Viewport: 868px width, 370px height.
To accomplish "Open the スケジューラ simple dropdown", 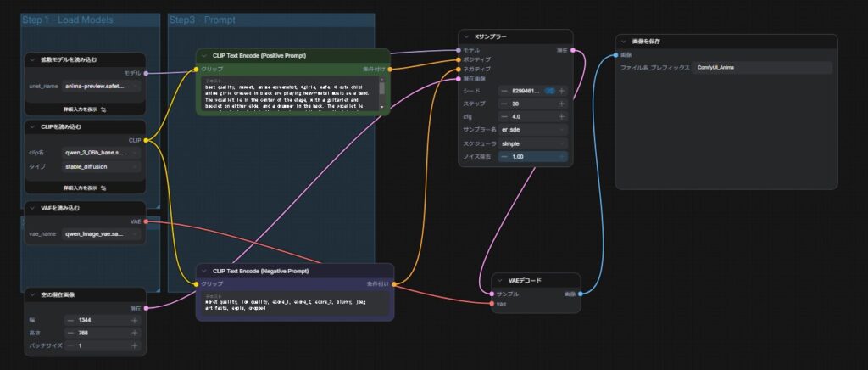I will pyautogui.click(x=533, y=143).
